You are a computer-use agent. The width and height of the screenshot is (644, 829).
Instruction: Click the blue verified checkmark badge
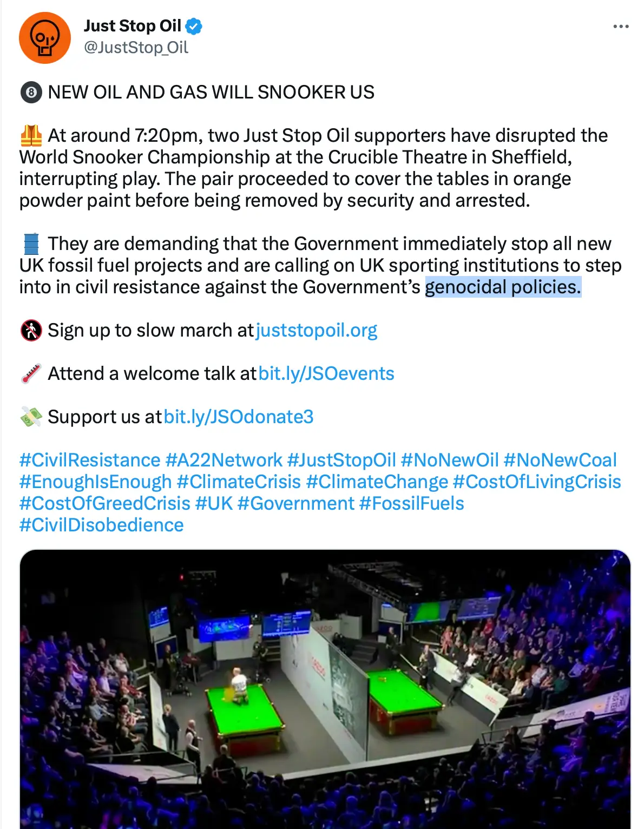[x=194, y=26]
